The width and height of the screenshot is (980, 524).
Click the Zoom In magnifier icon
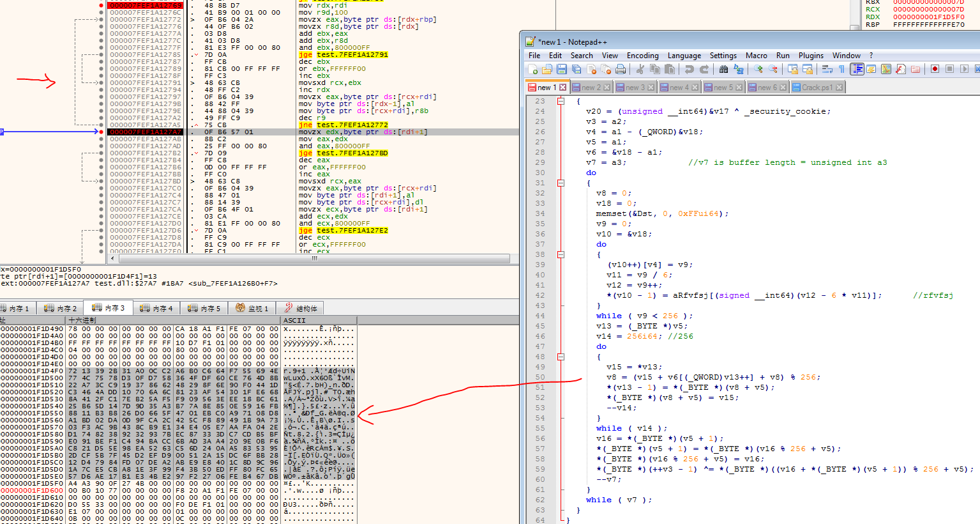758,69
